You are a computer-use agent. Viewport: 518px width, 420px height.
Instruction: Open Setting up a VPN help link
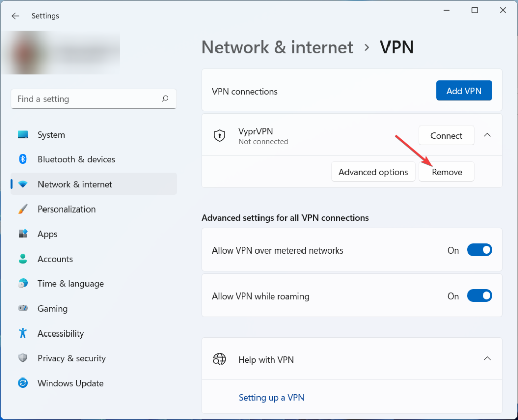[x=272, y=398]
